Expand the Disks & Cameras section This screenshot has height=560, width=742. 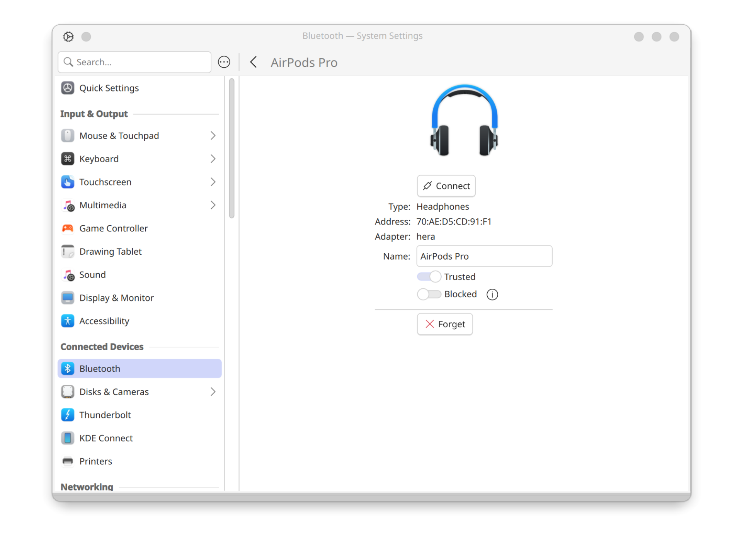(213, 391)
